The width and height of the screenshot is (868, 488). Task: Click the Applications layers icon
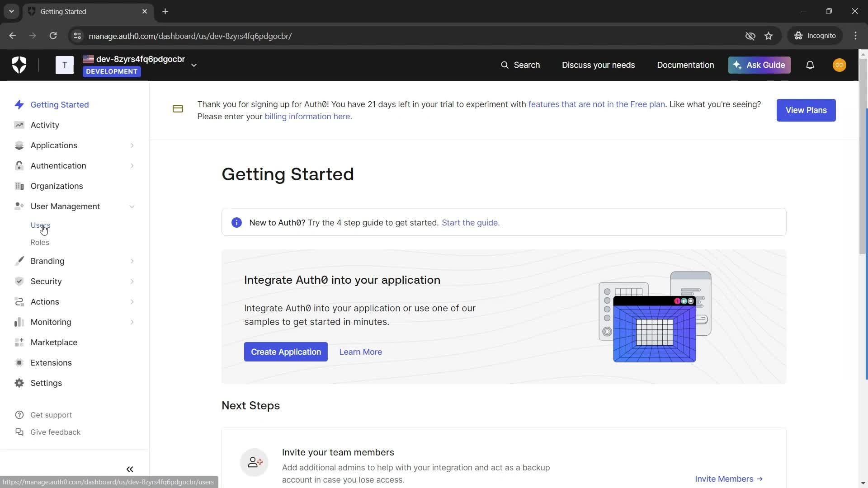click(x=19, y=145)
